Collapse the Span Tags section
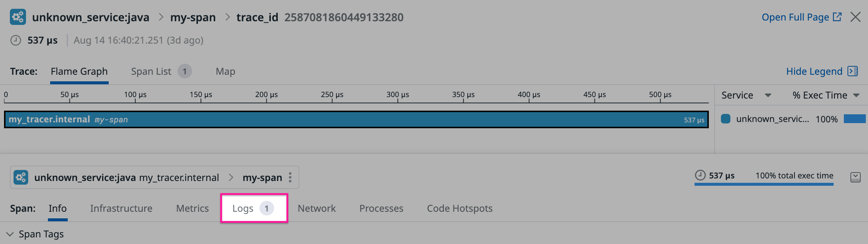This screenshot has height=244, width=868. click(x=10, y=234)
